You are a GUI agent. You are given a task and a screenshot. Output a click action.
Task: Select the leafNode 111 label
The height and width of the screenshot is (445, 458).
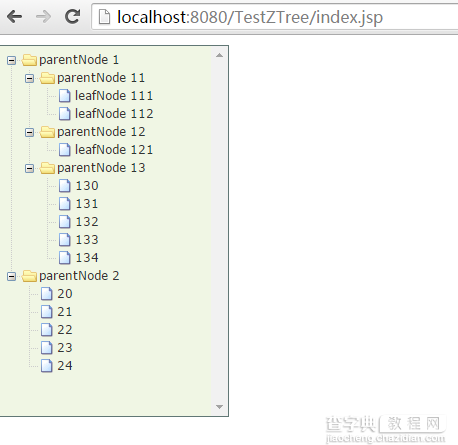[x=114, y=96]
